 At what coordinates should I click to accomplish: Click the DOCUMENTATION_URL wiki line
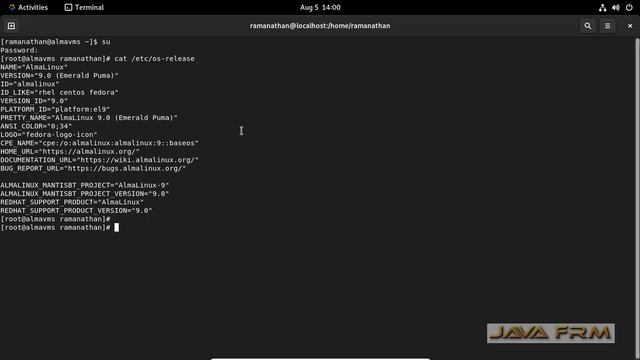(100, 160)
